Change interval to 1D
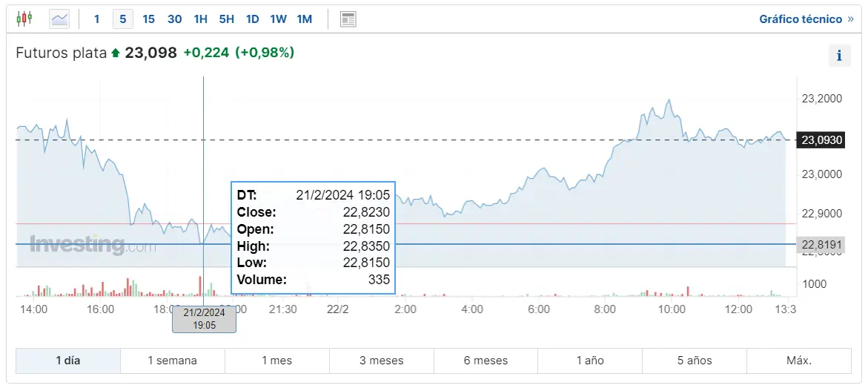 point(253,19)
